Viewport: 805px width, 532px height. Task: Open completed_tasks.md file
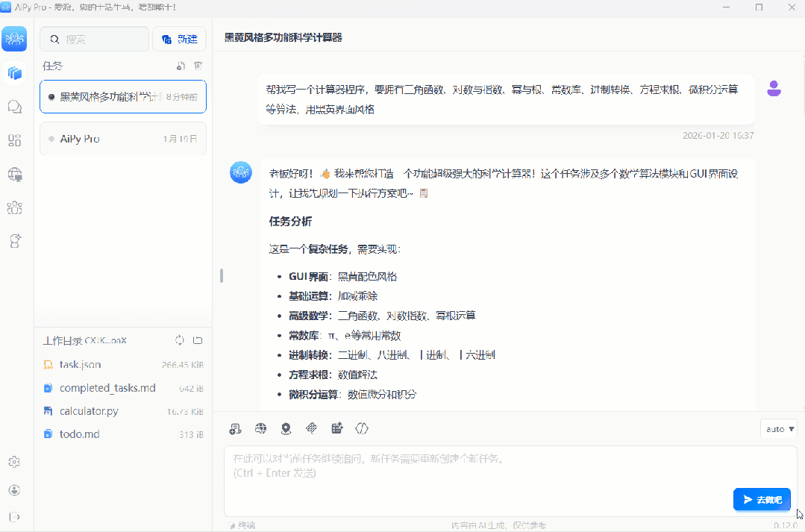tap(123, 388)
